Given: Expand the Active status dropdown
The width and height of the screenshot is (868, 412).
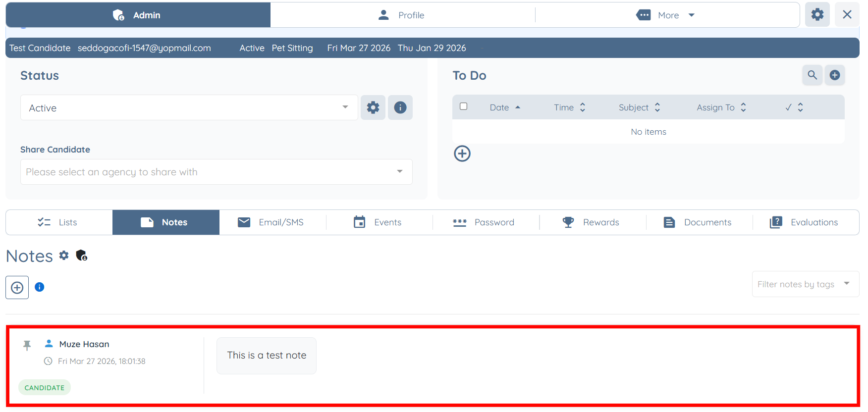Looking at the screenshot, I should pyautogui.click(x=189, y=107).
